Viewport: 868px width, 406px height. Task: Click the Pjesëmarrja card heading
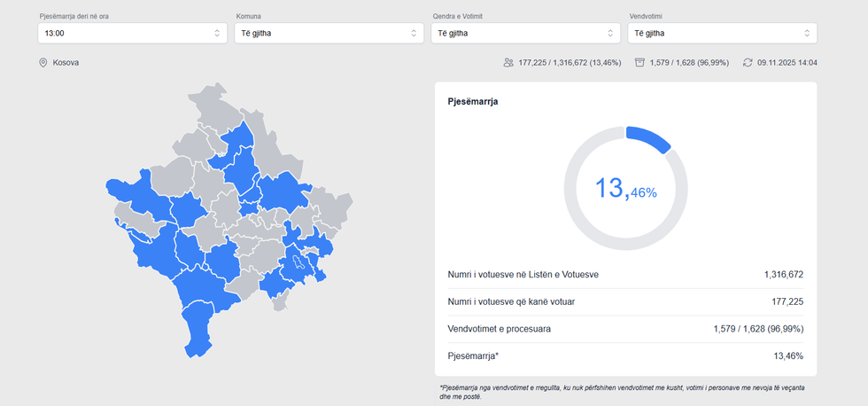click(473, 102)
